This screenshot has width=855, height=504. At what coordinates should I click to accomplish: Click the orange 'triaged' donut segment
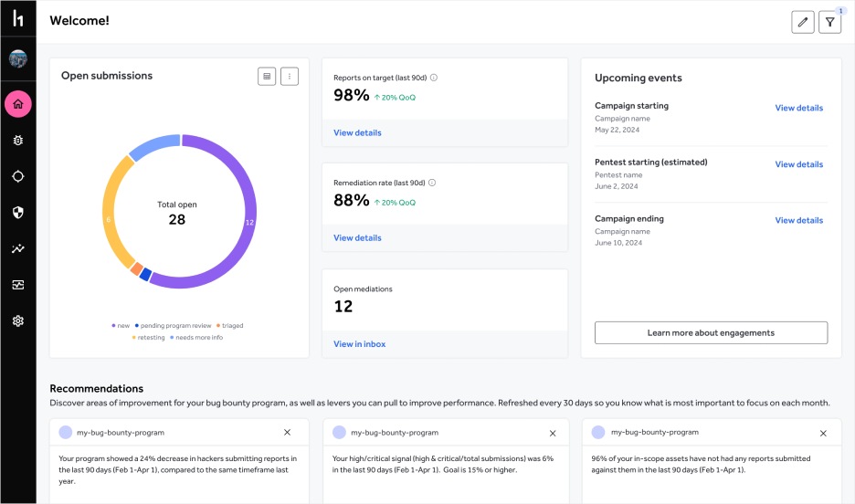pyautogui.click(x=136, y=269)
